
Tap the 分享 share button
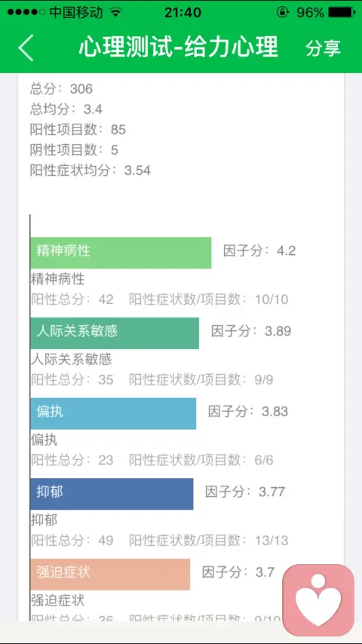323,48
